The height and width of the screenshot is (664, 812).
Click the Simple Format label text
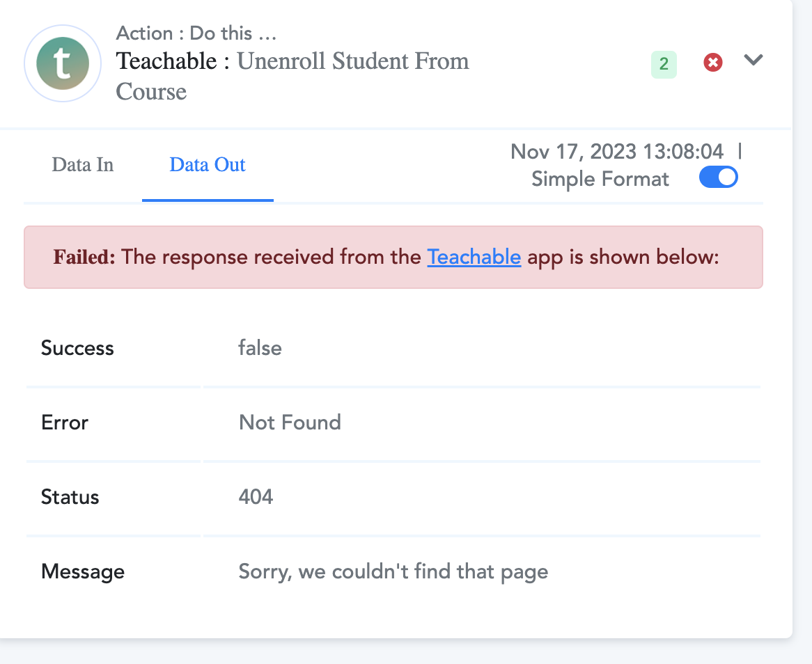[x=600, y=179]
